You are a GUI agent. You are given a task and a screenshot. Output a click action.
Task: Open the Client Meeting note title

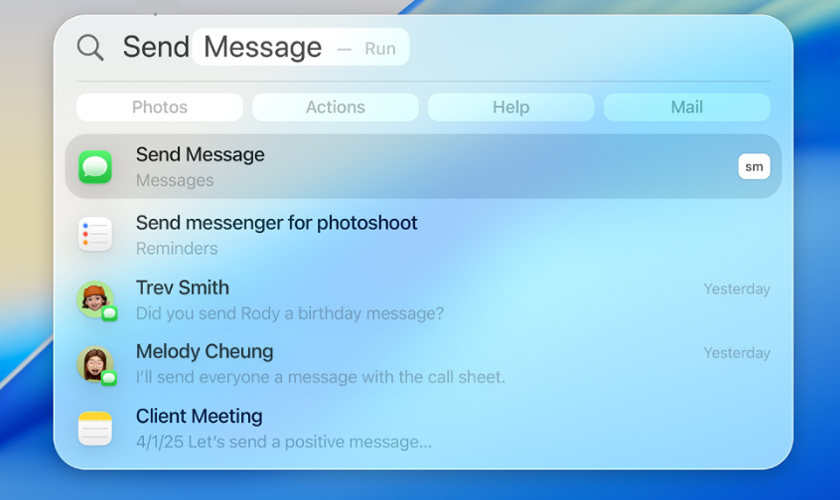click(x=199, y=416)
